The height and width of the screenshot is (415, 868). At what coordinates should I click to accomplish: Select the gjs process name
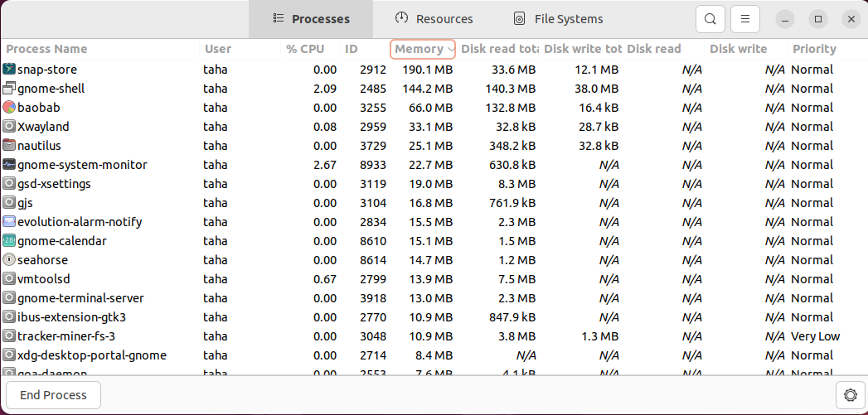(x=26, y=203)
